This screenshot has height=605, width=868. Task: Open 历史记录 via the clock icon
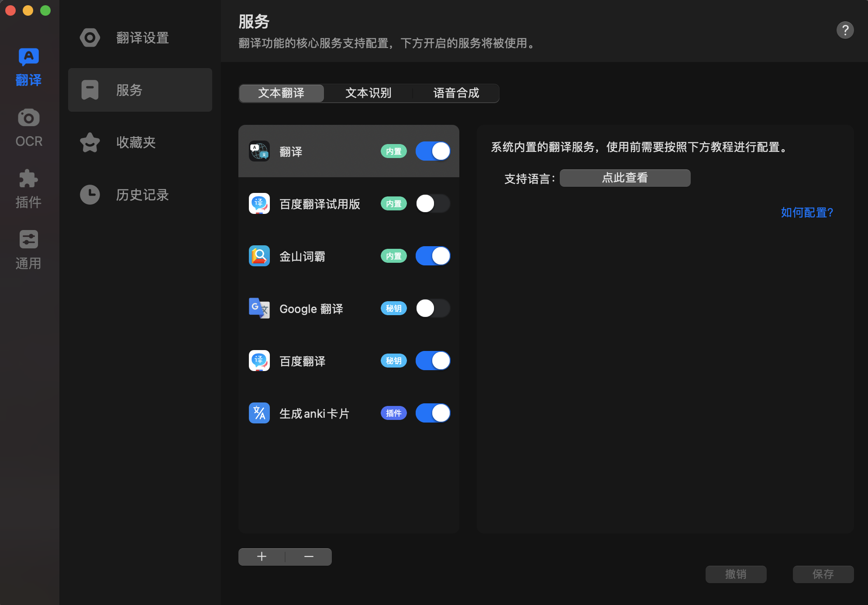coord(90,195)
